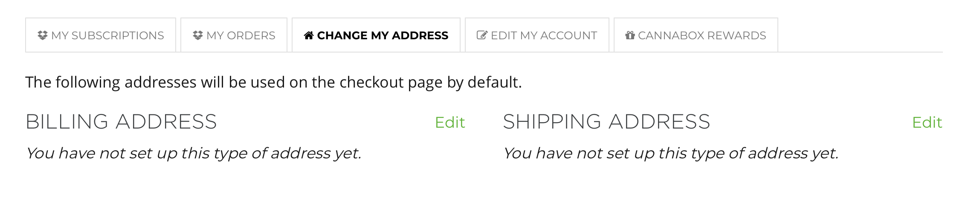Viewport: 980px width, 199px height.
Task: Click the pencil icon beside Edit My Account
Action: click(x=482, y=35)
